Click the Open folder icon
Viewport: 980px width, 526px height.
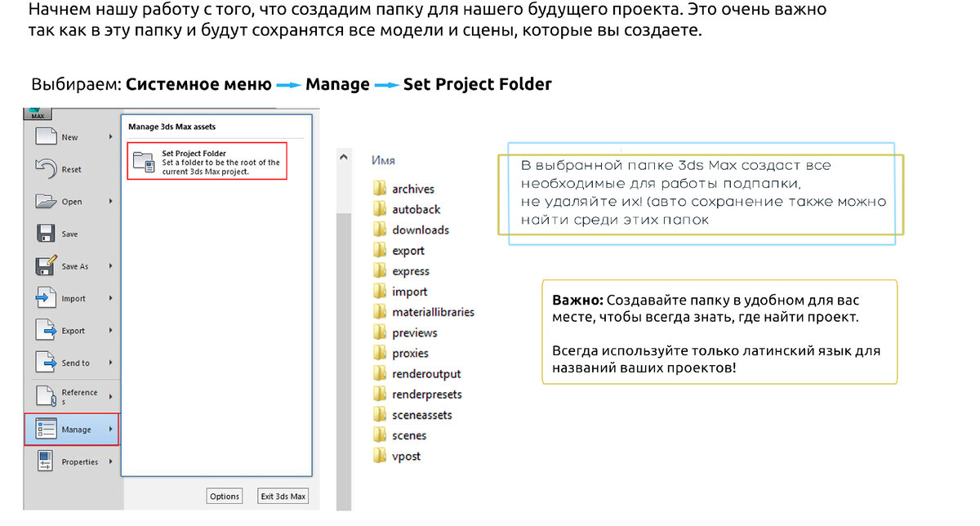coord(46,201)
